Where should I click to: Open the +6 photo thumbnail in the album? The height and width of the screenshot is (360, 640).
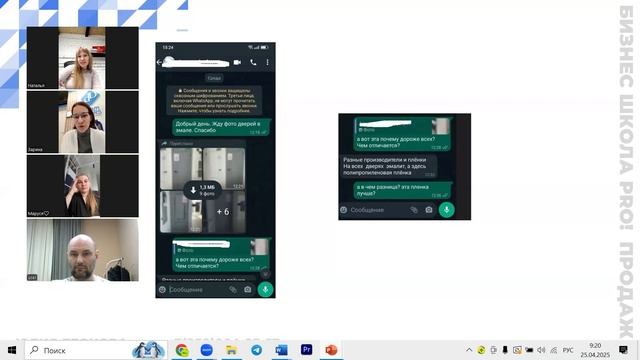coord(224,211)
